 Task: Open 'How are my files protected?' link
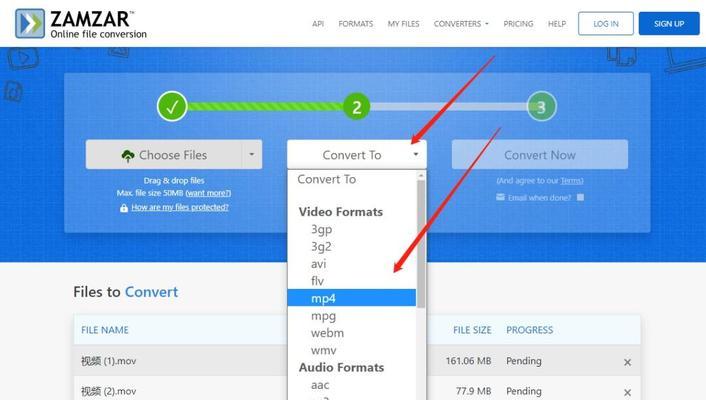(x=180, y=207)
